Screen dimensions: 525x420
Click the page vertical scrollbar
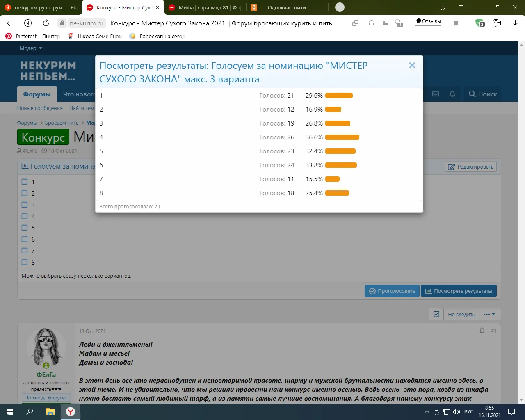[x=522, y=221]
